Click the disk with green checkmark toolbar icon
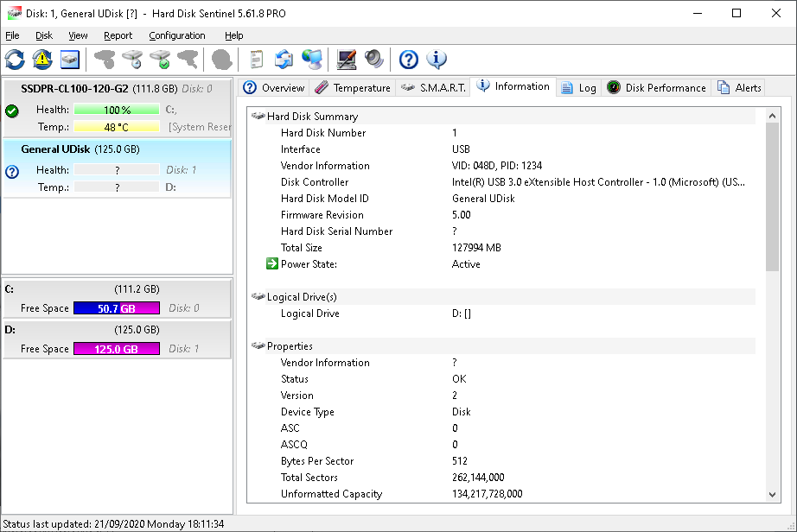 pos(160,60)
